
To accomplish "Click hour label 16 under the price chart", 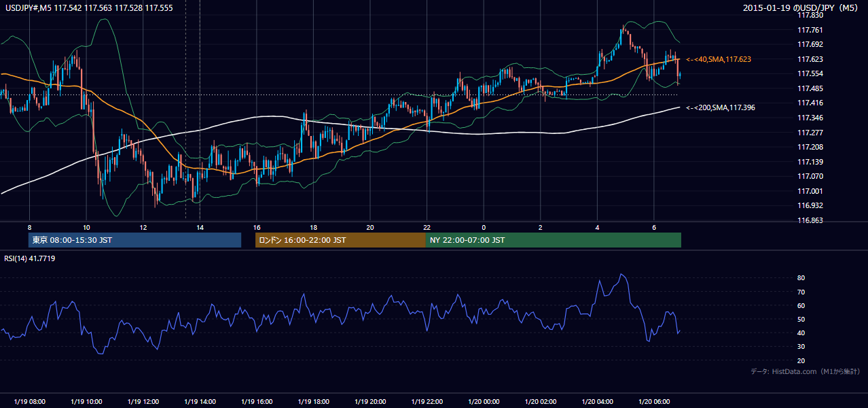I will tap(256, 226).
